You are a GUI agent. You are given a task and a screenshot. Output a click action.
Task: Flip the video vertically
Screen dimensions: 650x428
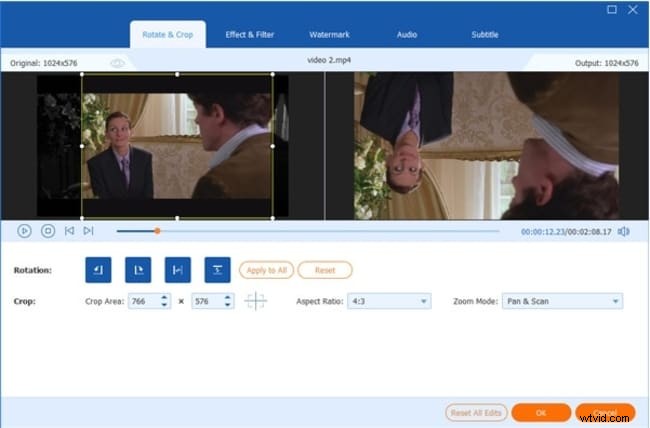(217, 270)
